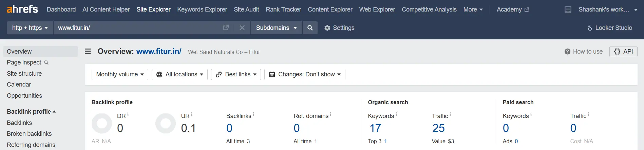
Task: Click the Backlinks info icon
Action: (x=253, y=114)
